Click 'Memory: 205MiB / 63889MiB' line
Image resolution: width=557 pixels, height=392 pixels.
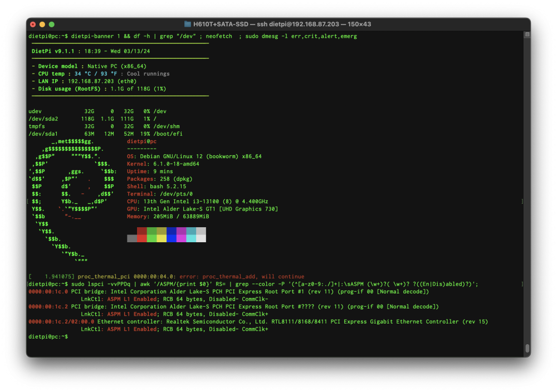[168, 216]
